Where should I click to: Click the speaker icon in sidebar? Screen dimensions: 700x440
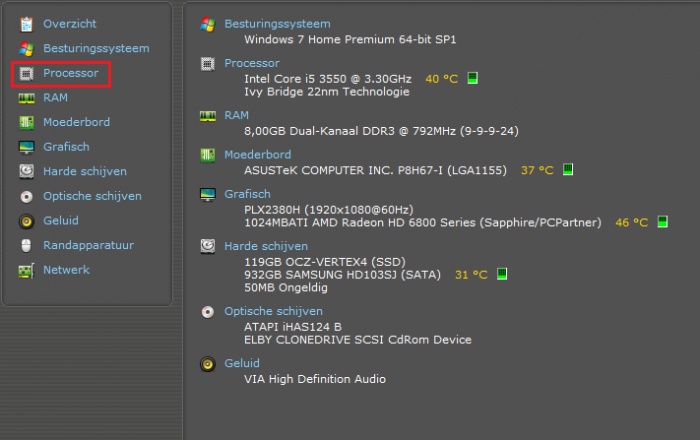tap(26, 221)
